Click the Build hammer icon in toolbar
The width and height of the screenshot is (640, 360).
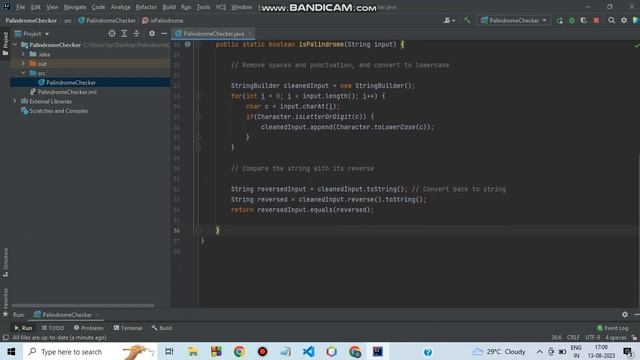tap(467, 20)
